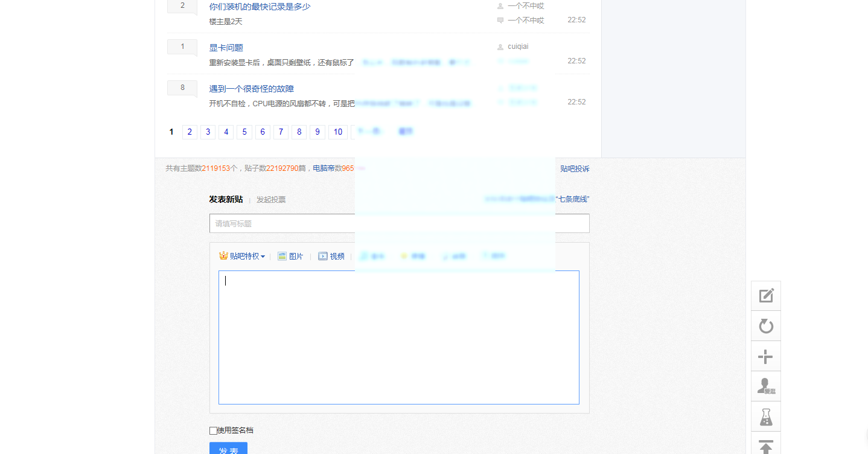Click the post count 22192790
The height and width of the screenshot is (454, 868).
tap(282, 168)
